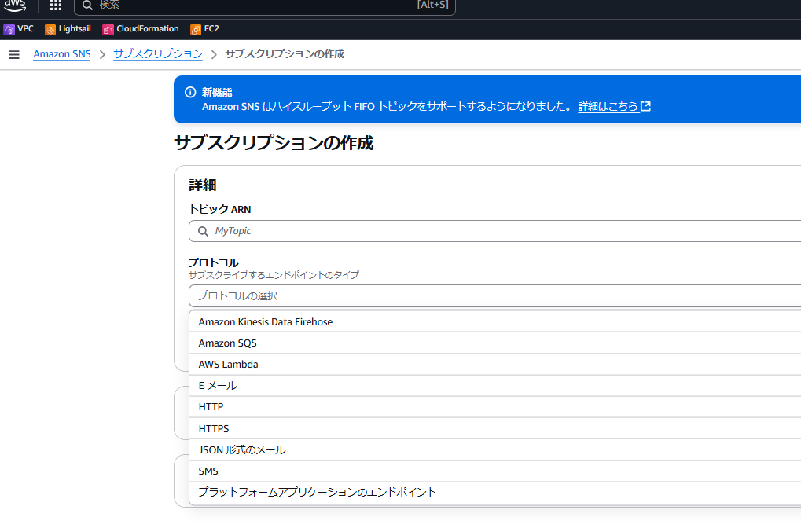Open the Lightsail bookmark shortcut

pyautogui.click(x=68, y=29)
